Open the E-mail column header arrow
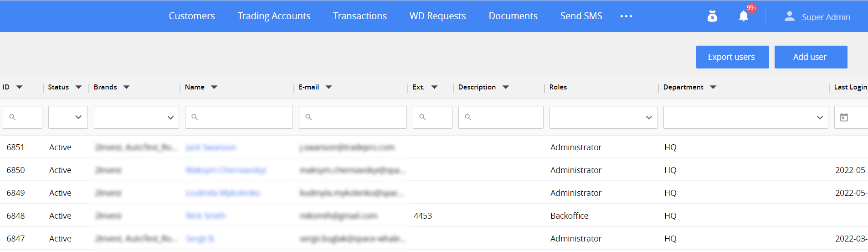 (x=329, y=87)
